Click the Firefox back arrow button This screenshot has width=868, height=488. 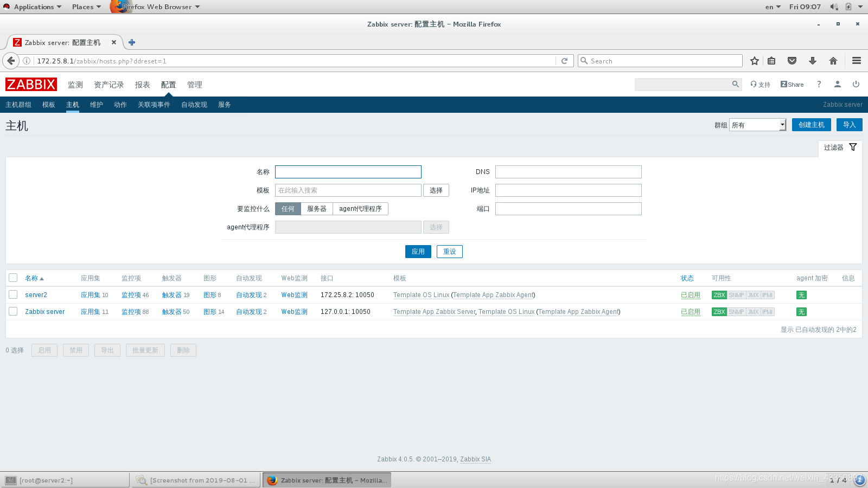point(11,61)
